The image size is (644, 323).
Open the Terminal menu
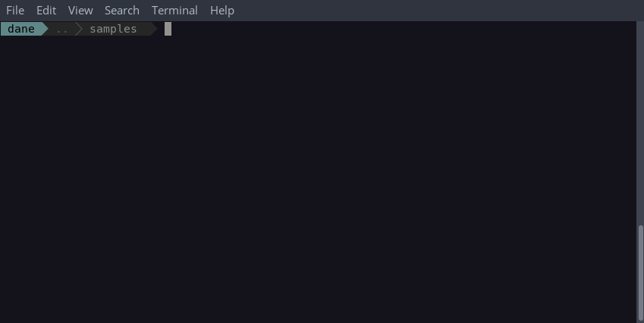(174, 11)
